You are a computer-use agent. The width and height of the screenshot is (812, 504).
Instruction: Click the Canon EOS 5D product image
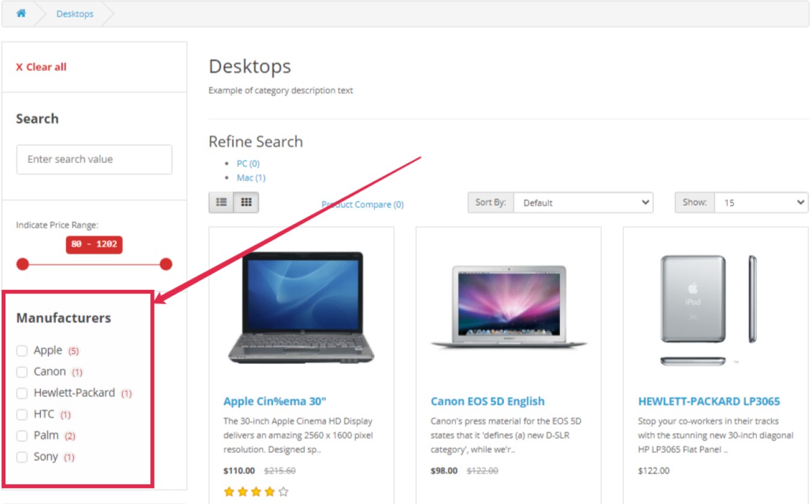click(x=509, y=307)
